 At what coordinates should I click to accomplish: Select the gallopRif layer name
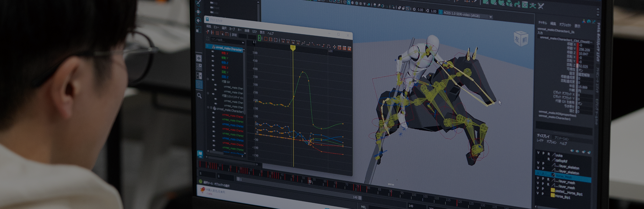click(x=562, y=160)
